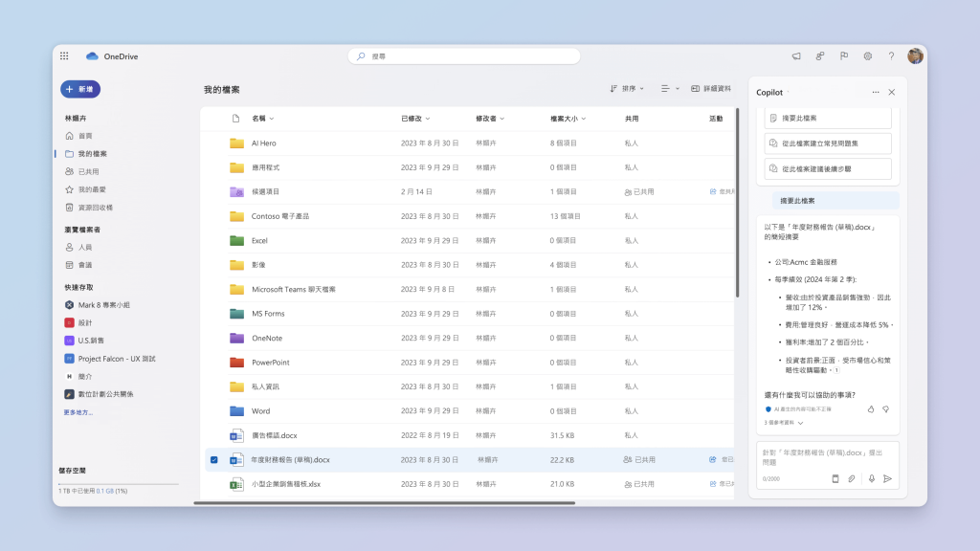Open the purple OneNote folder icon
This screenshot has width=980, height=551.
pyautogui.click(x=237, y=338)
